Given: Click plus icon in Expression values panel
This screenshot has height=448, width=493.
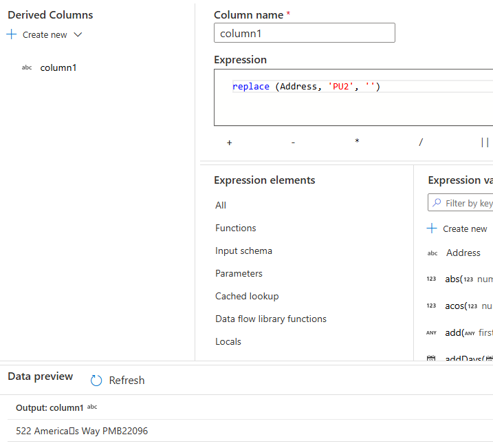Looking at the screenshot, I should (x=432, y=228).
